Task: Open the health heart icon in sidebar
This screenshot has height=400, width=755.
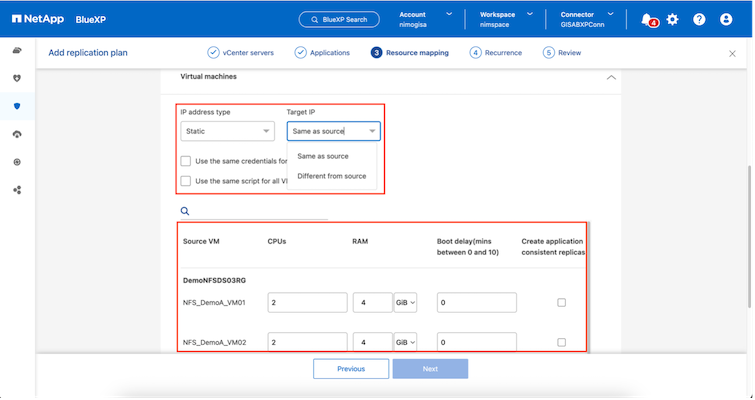Action: click(x=17, y=78)
